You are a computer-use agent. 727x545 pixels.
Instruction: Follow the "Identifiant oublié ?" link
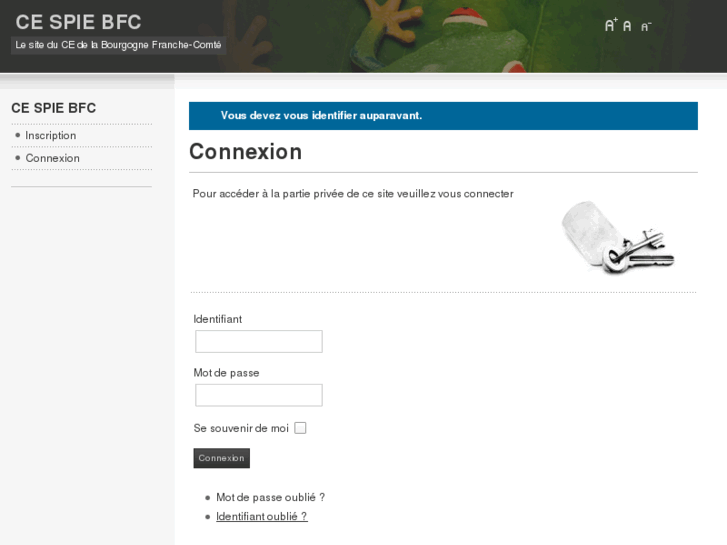262,516
